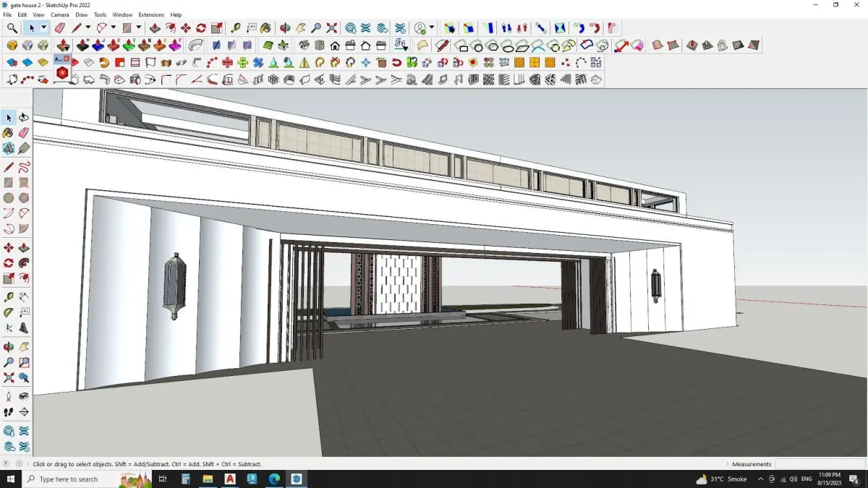Image resolution: width=868 pixels, height=488 pixels.
Task: Open the Window menu
Action: pyautogui.click(x=122, y=14)
